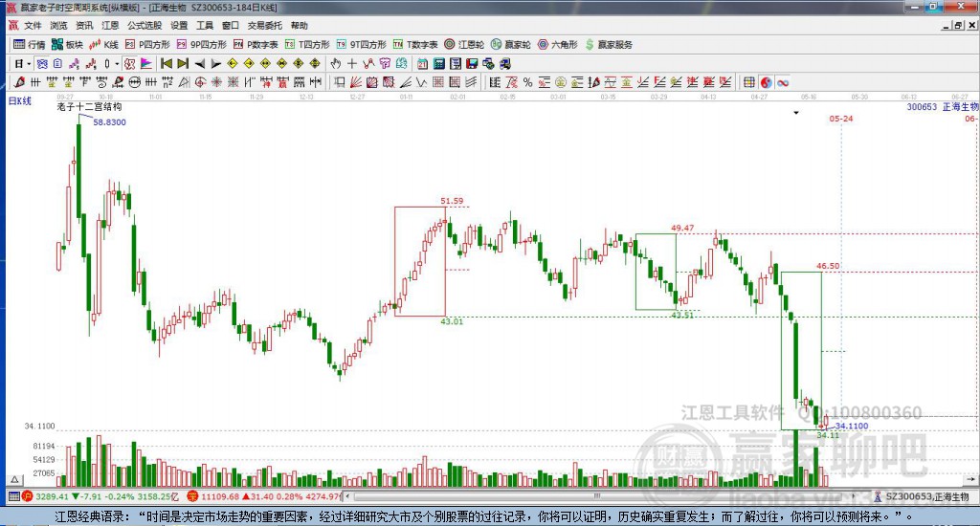Image resolution: width=980 pixels, height=526 pixels.
Task: Jump to first bar with skip-to-start icon
Action: click(x=167, y=63)
